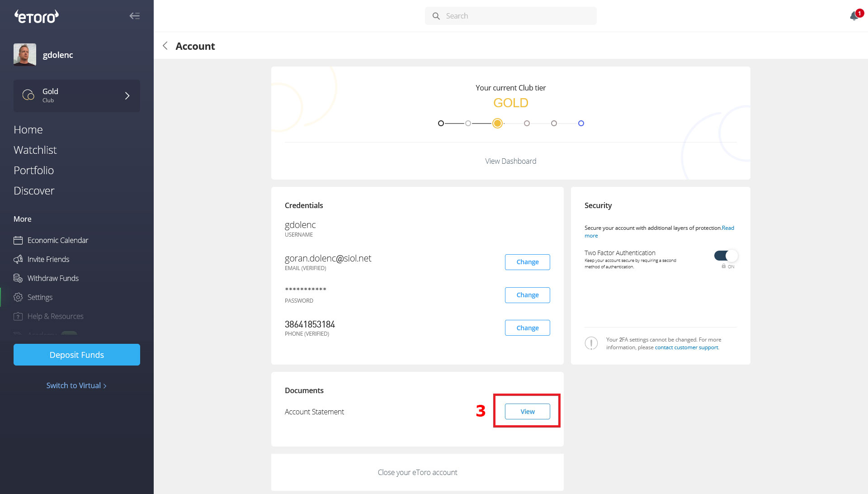Select the first Club tier dot
Image resolution: width=868 pixels, height=494 pixels.
pyautogui.click(x=441, y=123)
